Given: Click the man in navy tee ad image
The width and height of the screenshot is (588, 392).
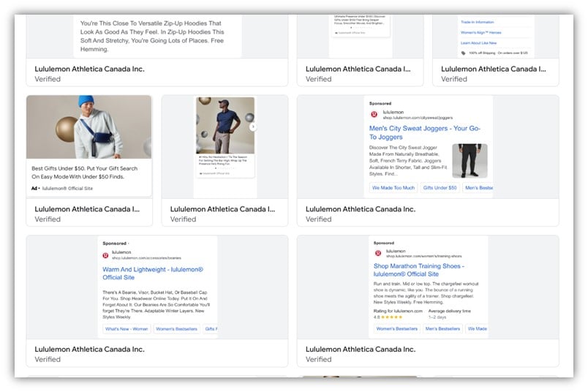Looking at the screenshot, I should 225,125.
